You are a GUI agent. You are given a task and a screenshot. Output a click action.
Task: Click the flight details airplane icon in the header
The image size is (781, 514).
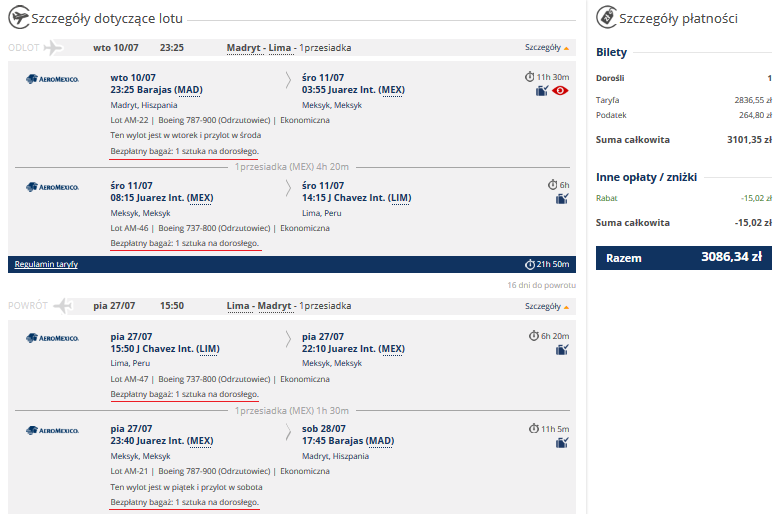(x=19, y=17)
